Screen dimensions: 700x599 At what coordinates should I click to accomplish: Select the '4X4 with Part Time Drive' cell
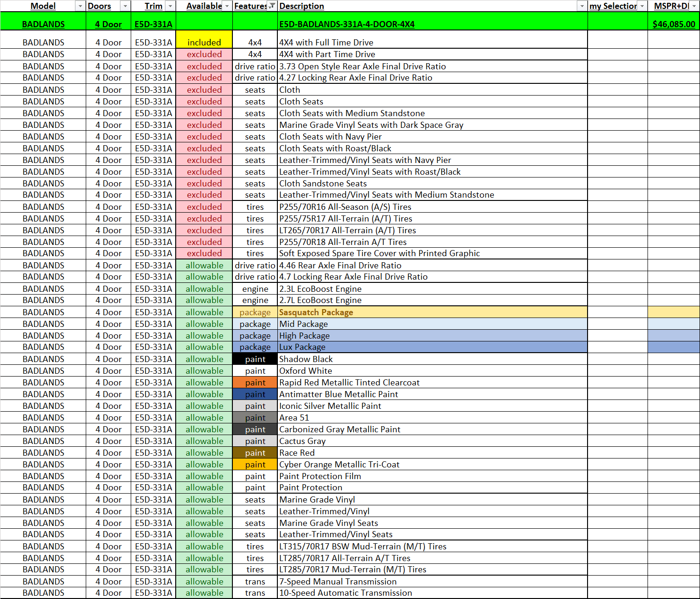(433, 54)
